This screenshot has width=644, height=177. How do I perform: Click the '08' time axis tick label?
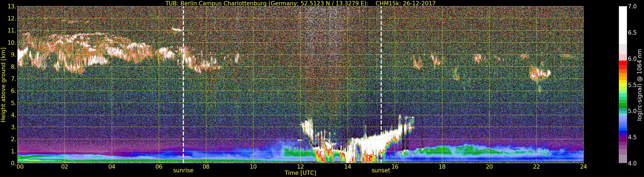pyautogui.click(x=206, y=166)
